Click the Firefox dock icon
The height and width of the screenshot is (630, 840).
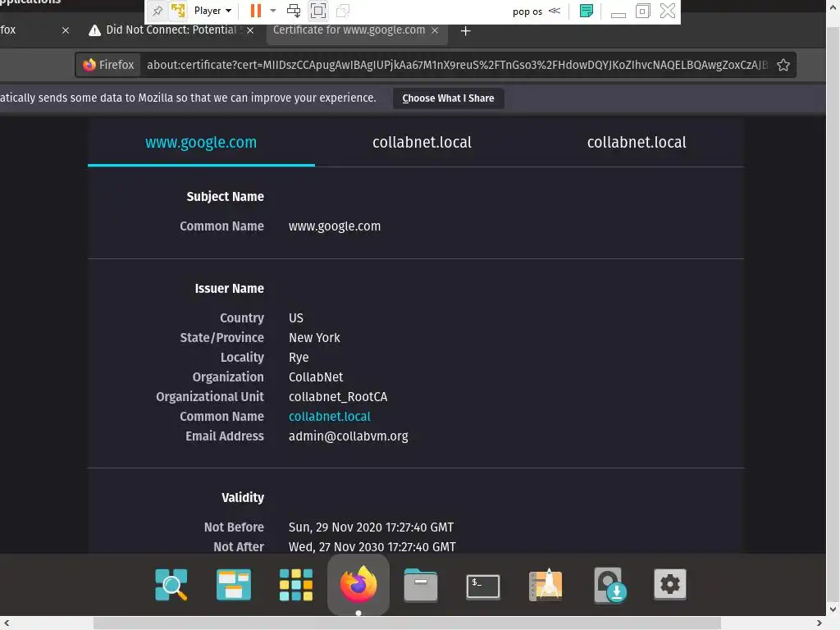(358, 584)
